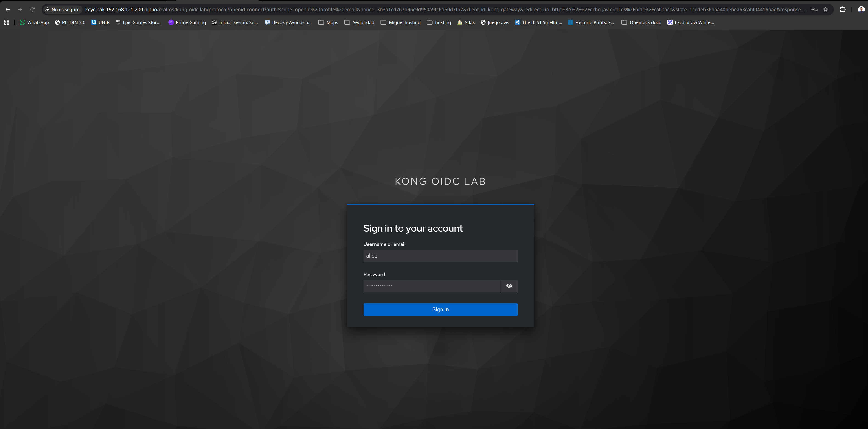Click the browser back arrow
The image size is (868, 429).
coord(7,9)
